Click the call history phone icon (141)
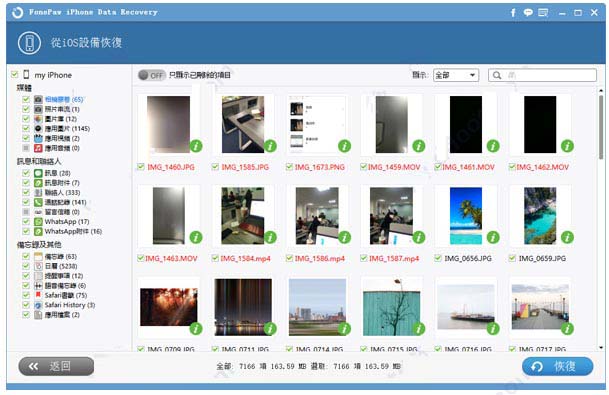The height and width of the screenshot is (395, 609). (38, 202)
